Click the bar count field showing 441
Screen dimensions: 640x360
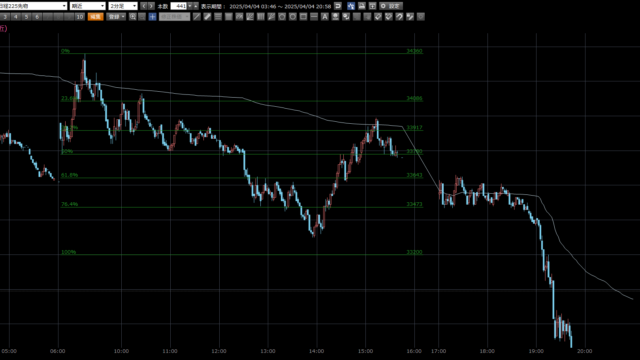click(178, 6)
